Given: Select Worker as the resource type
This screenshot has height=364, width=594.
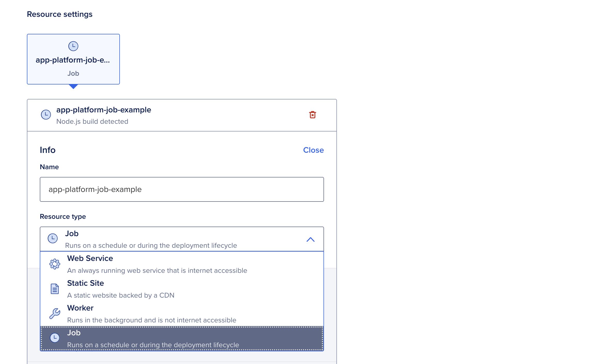Looking at the screenshot, I should [155, 313].
